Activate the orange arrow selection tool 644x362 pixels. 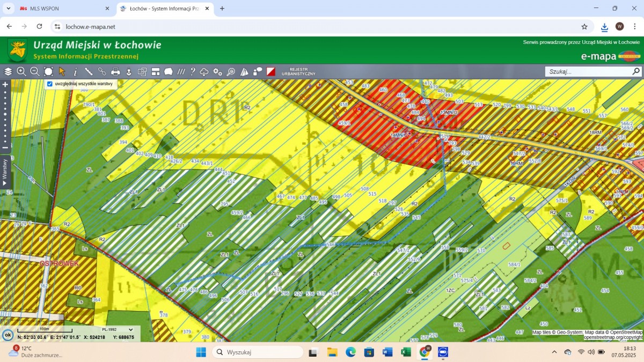(62, 71)
